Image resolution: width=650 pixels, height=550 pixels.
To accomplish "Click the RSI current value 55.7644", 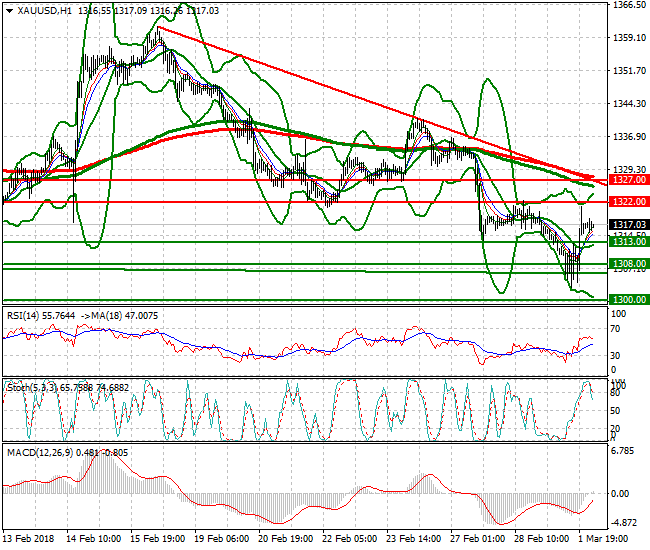I will coord(58,316).
